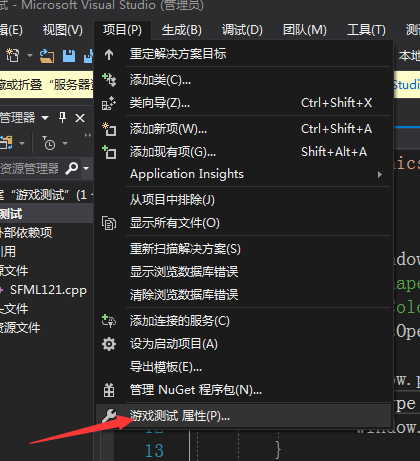Click the show all files icon
This screenshot has width=420, height=461.
(109, 223)
